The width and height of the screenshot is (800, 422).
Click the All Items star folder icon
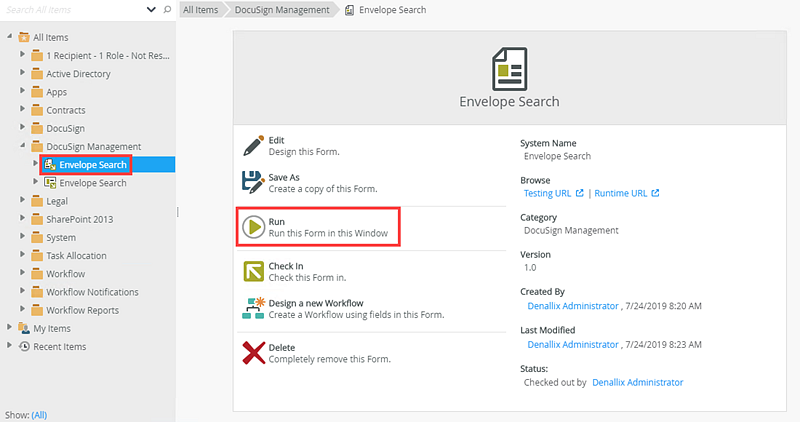(x=23, y=37)
